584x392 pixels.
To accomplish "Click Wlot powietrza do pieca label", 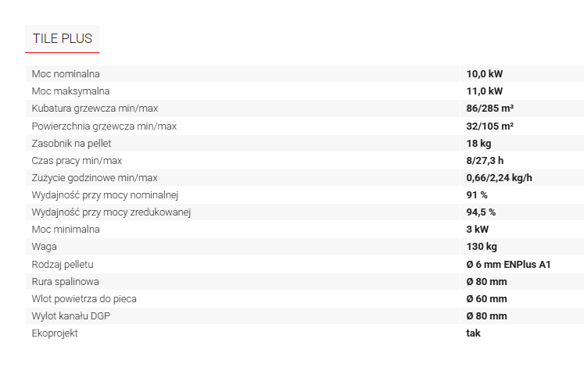I will pyautogui.click(x=84, y=298).
